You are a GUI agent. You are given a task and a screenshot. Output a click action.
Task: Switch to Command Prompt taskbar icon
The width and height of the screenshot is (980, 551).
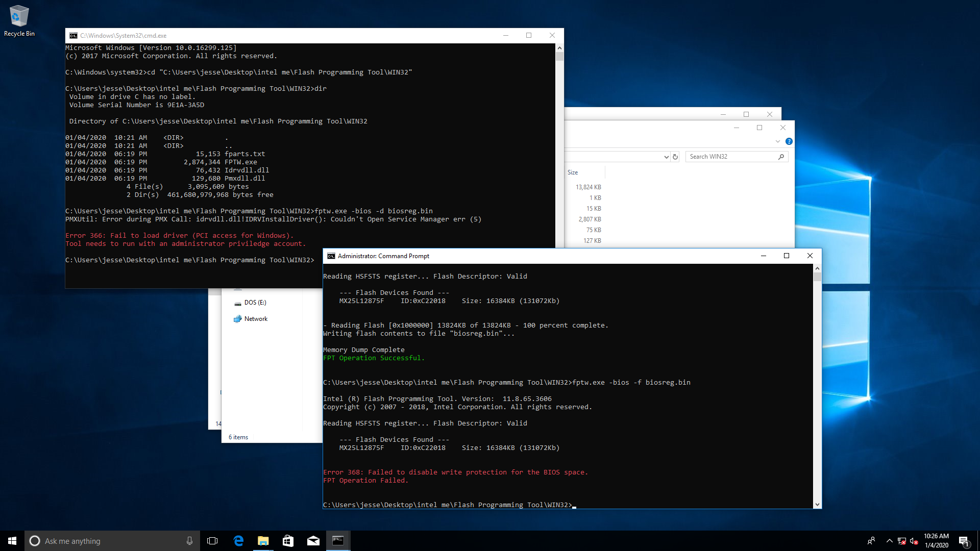[338, 541]
